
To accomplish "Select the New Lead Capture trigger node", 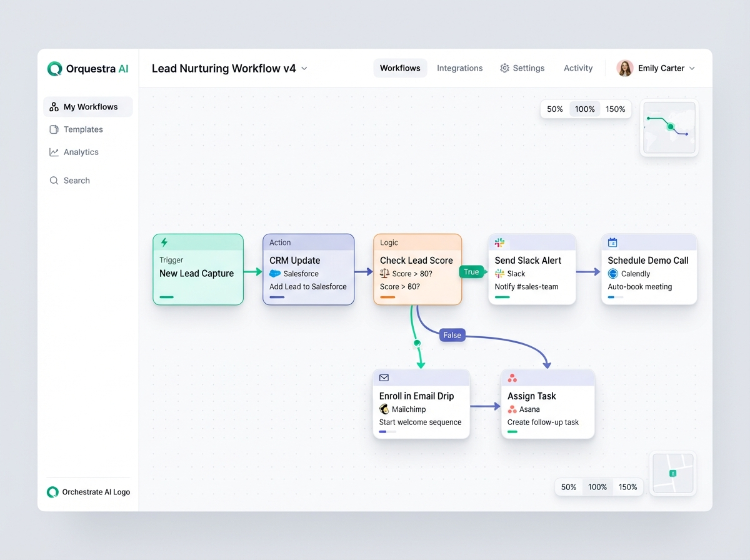I will [198, 269].
